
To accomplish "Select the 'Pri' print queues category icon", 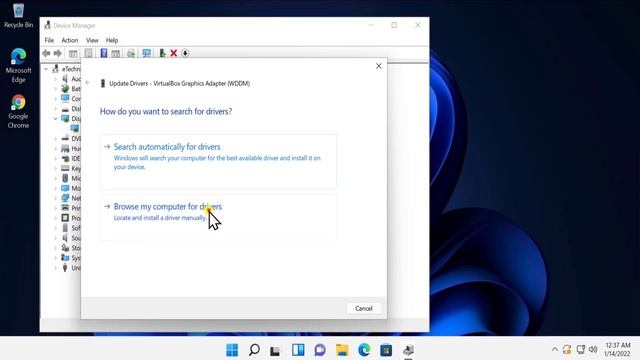I will pos(65,208).
